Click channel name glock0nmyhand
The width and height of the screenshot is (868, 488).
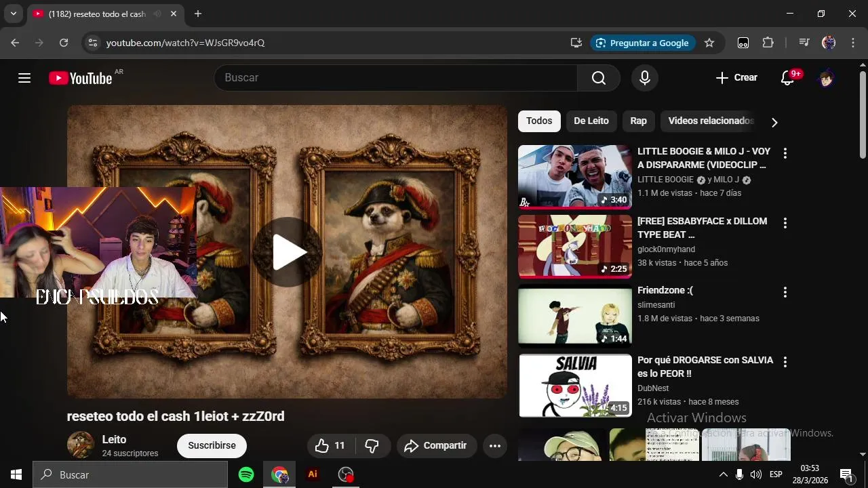tap(666, 249)
